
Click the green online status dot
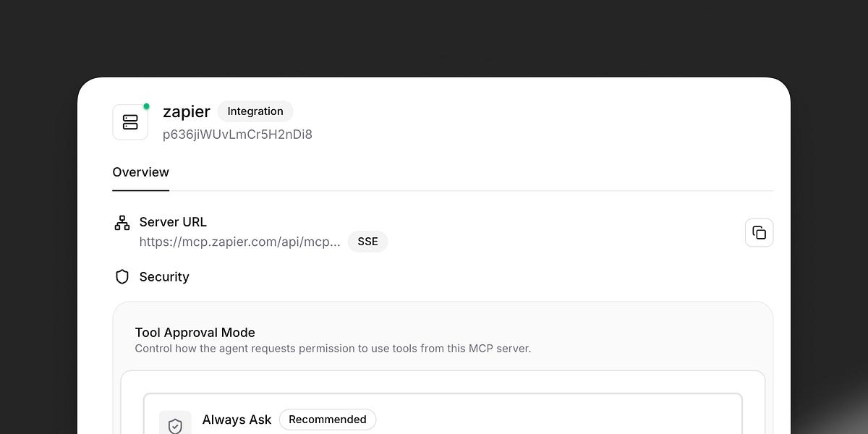[146, 106]
